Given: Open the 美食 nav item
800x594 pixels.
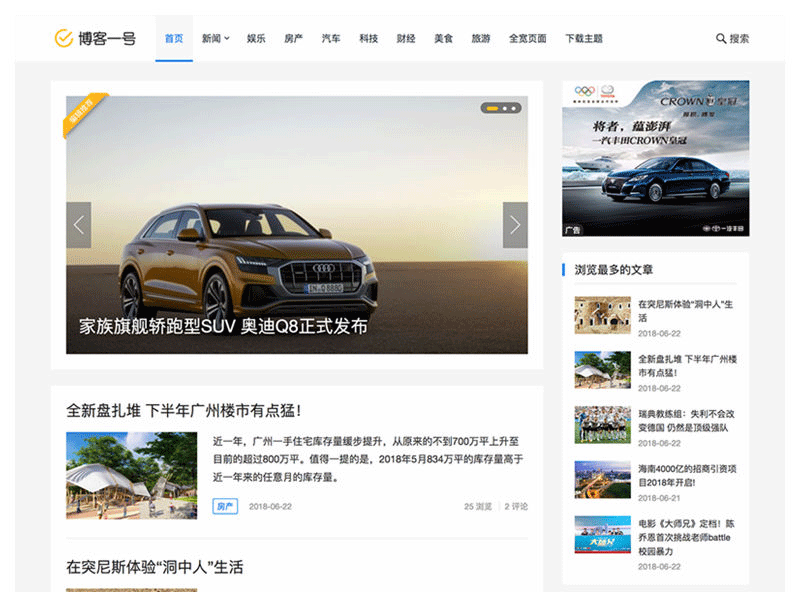Looking at the screenshot, I should pyautogui.click(x=443, y=38).
